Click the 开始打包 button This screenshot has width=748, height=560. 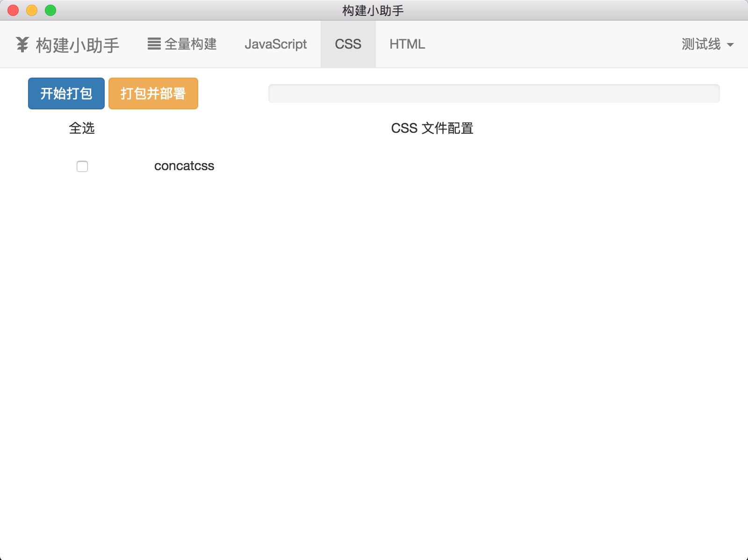66,93
